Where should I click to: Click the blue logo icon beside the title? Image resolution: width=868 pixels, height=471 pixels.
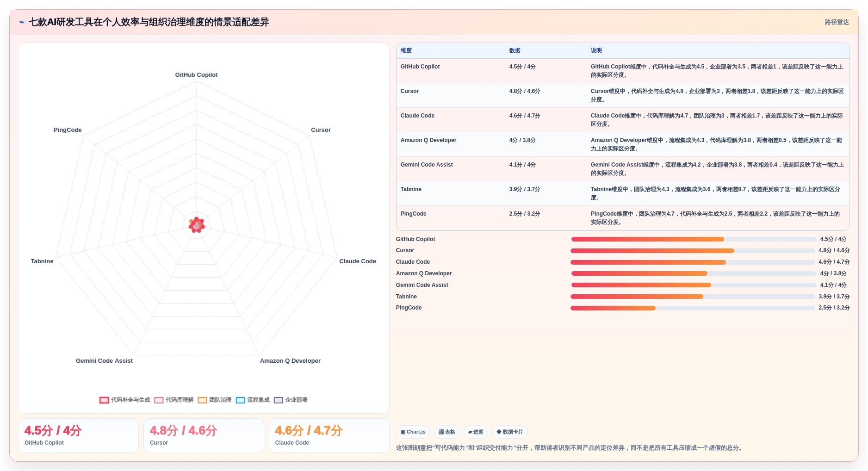coord(22,22)
